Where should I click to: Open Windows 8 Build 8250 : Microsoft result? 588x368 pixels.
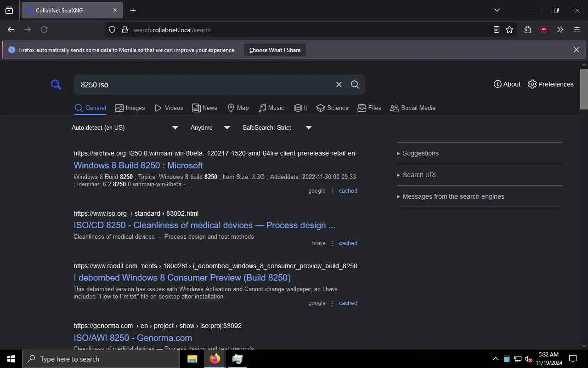[138, 165]
